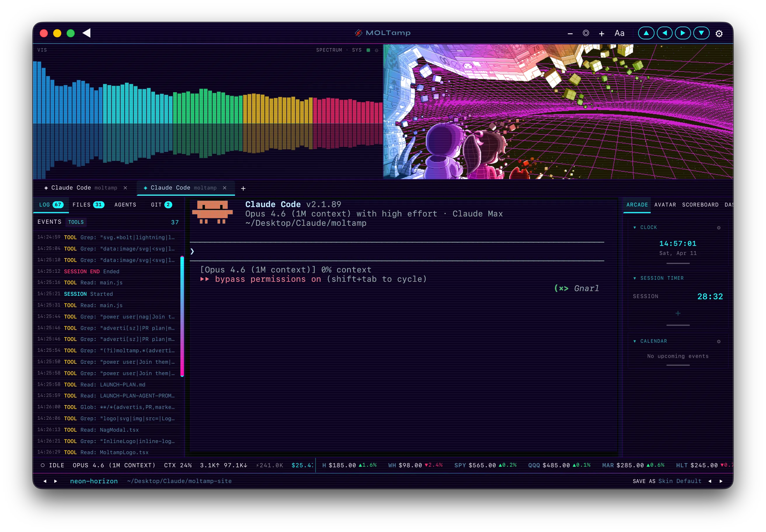This screenshot has height=532, width=766.
Task: Click the QQQ $485.00 ticker
Action: [x=559, y=465]
